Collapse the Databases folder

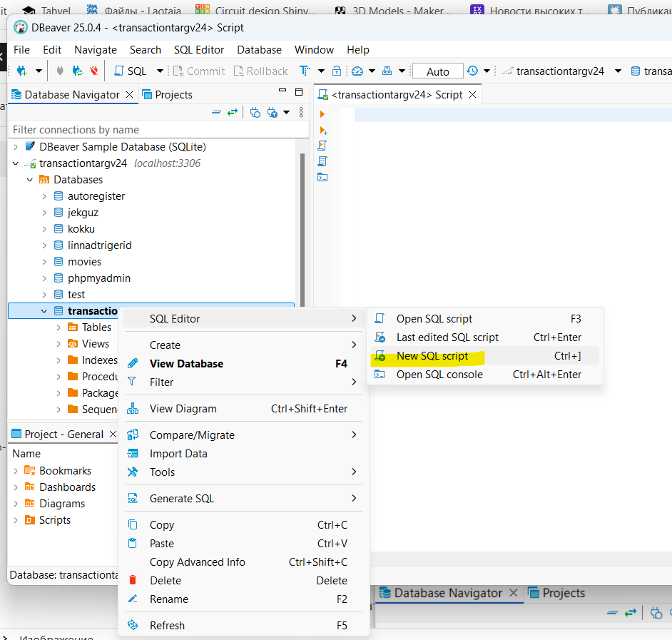tap(30, 180)
